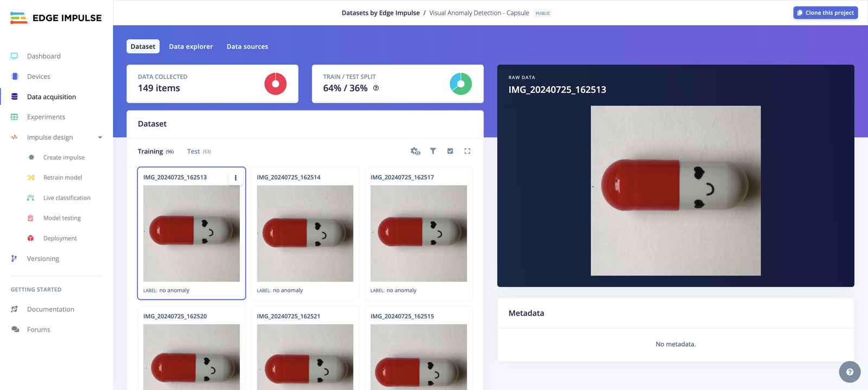Click the Forums chat bubbles icon
868x390 pixels.
click(15, 329)
